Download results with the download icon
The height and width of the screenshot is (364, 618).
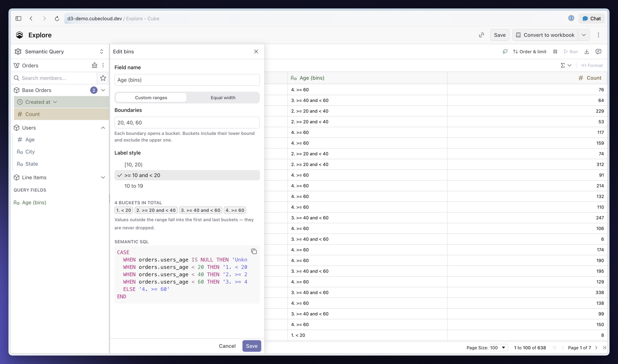[587, 52]
